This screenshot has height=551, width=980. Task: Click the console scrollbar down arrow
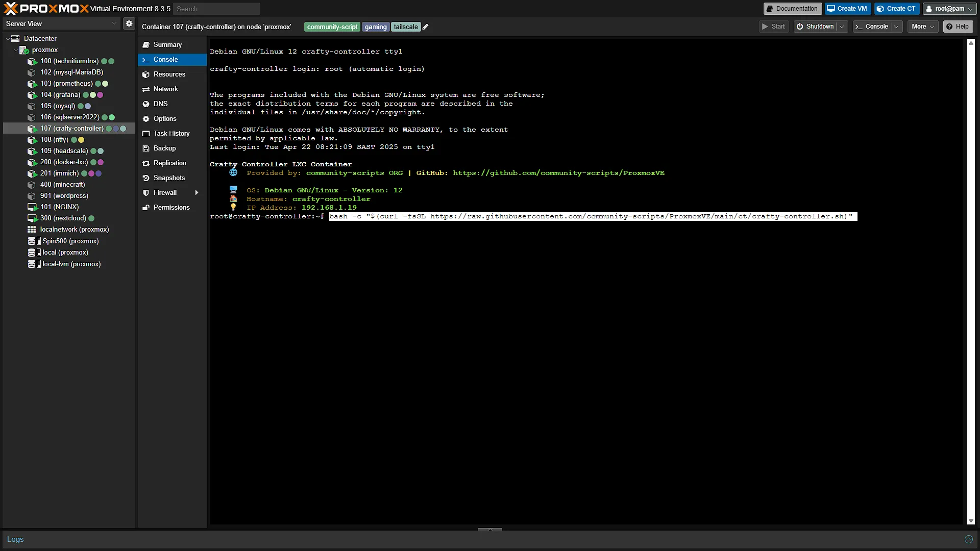971,520
